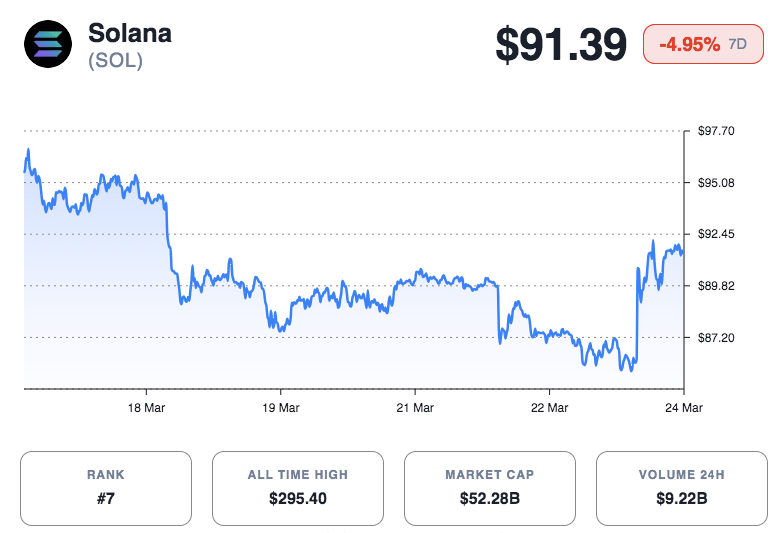The image size is (784, 533).
Task: Select the Market Cap $52.28B card
Action: 490,487
